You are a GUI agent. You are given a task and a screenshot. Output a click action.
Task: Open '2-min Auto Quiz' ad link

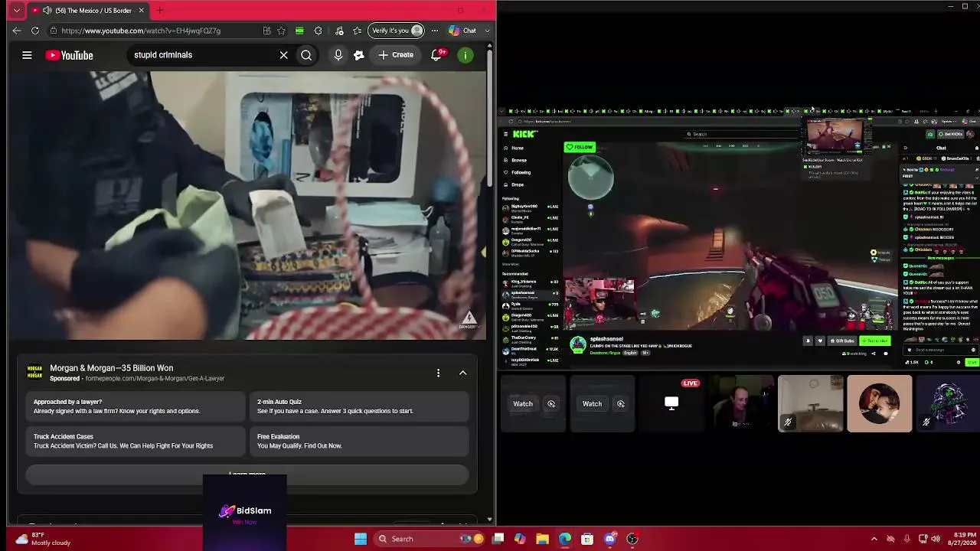(x=358, y=406)
